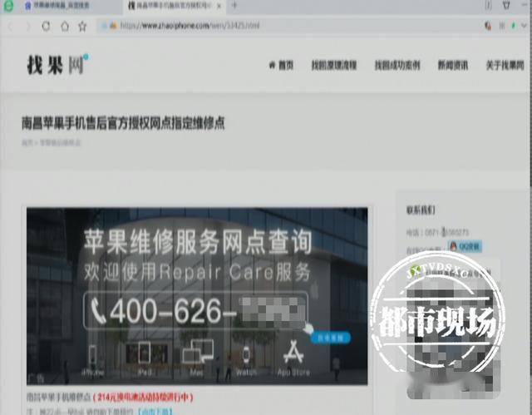This screenshot has width=532, height=415.
Task: Click the blue link in the bottom note line
Action: point(155,412)
